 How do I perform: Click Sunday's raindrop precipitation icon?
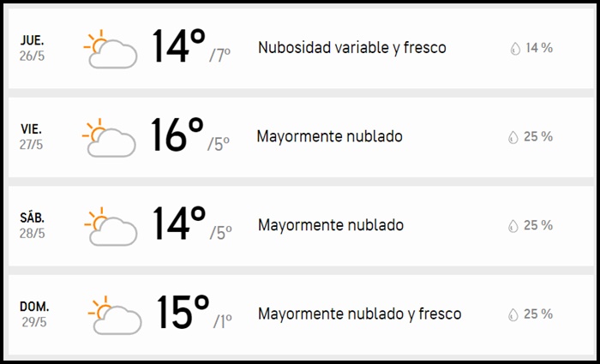[513, 314]
